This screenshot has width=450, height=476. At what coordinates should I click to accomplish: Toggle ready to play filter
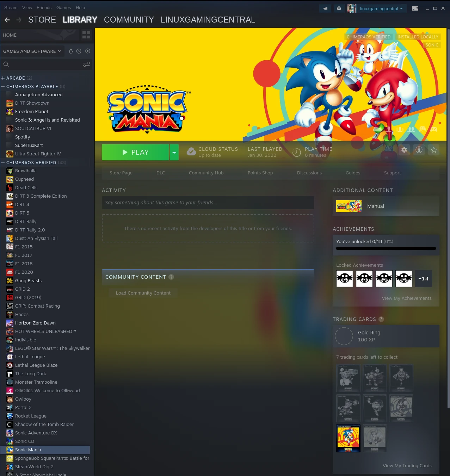[88, 51]
